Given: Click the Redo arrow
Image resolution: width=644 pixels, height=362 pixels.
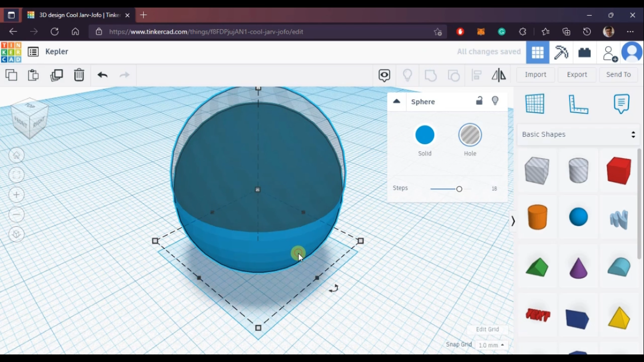Looking at the screenshot, I should [x=124, y=75].
